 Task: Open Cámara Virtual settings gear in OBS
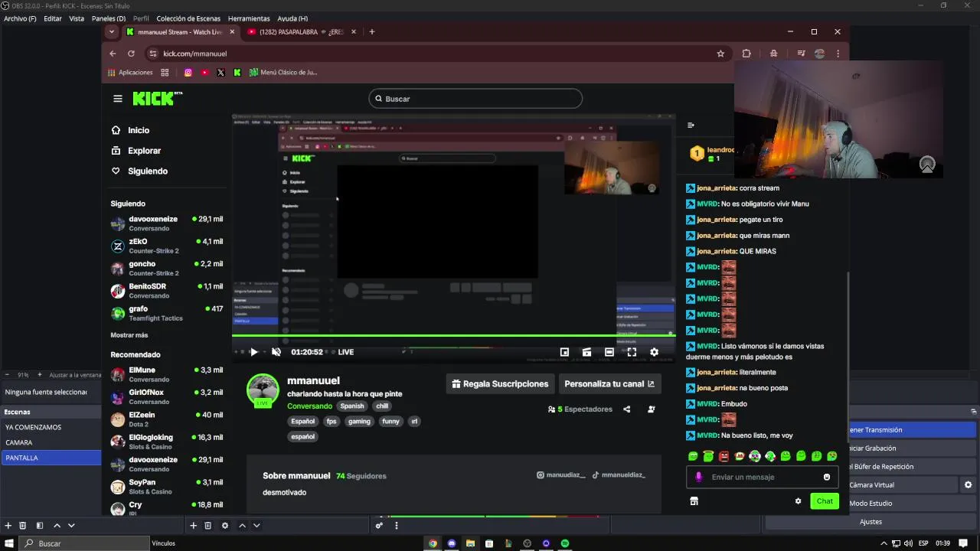(969, 485)
